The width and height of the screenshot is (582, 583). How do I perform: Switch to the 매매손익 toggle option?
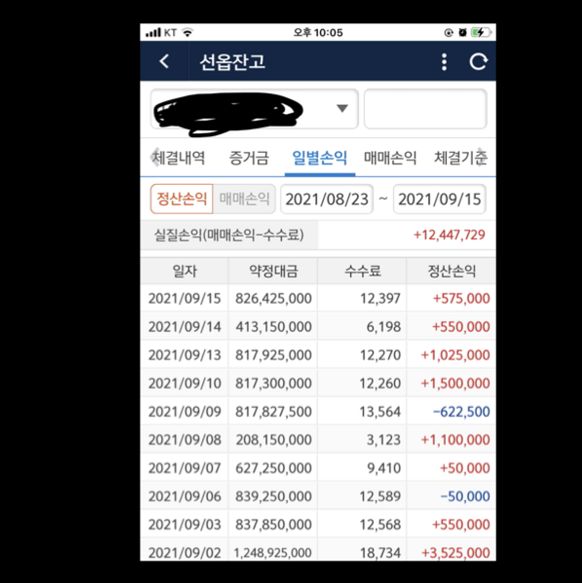click(244, 199)
